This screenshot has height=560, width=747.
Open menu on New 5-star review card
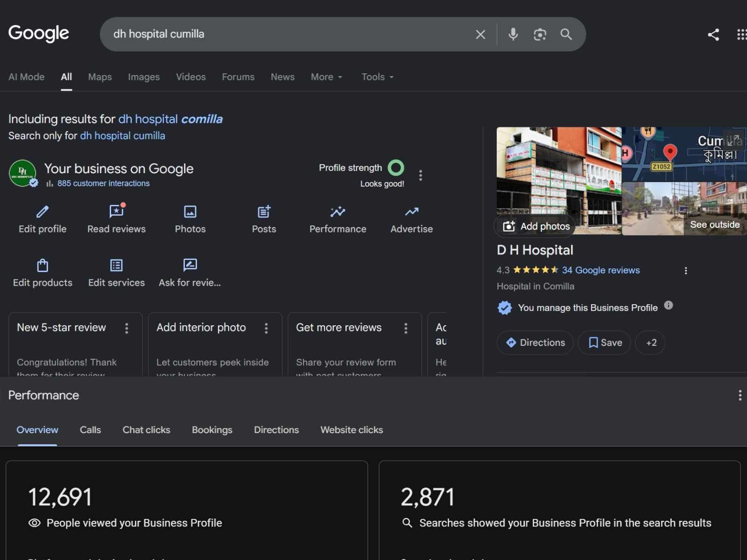[x=127, y=329]
